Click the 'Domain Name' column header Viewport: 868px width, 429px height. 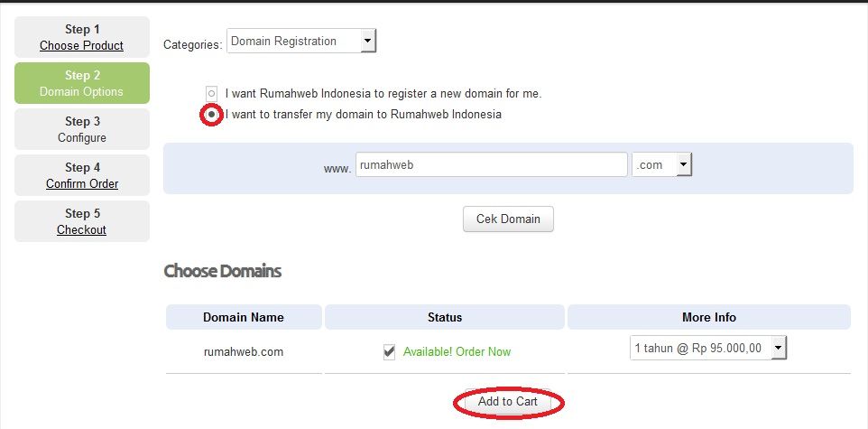[244, 317]
